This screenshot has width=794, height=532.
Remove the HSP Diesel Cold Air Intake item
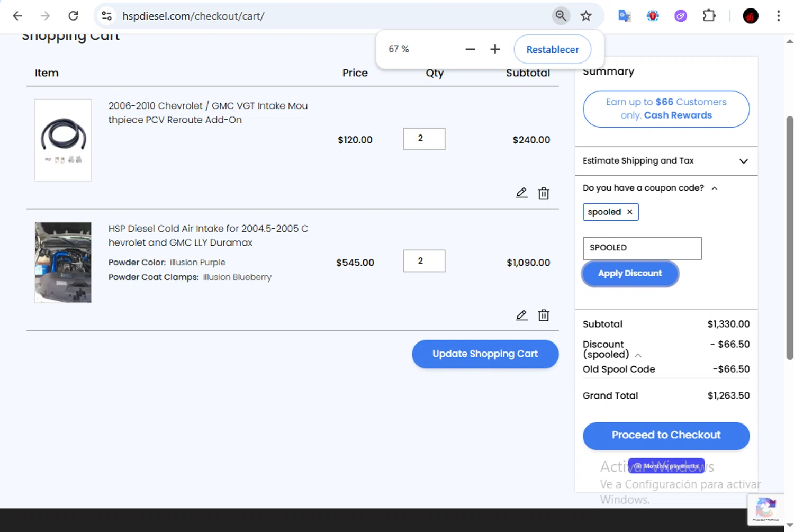pyautogui.click(x=544, y=315)
